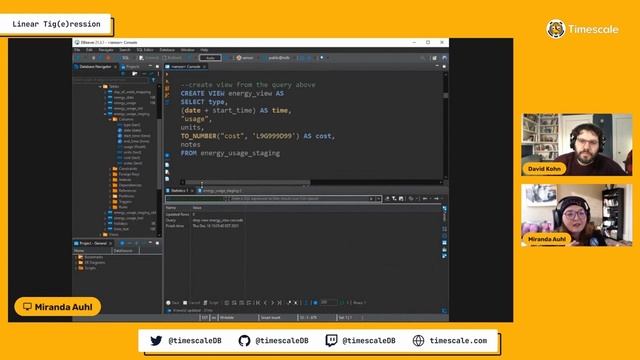The height and width of the screenshot is (360, 640).
Task: Open the Window menu
Action: click(187, 50)
